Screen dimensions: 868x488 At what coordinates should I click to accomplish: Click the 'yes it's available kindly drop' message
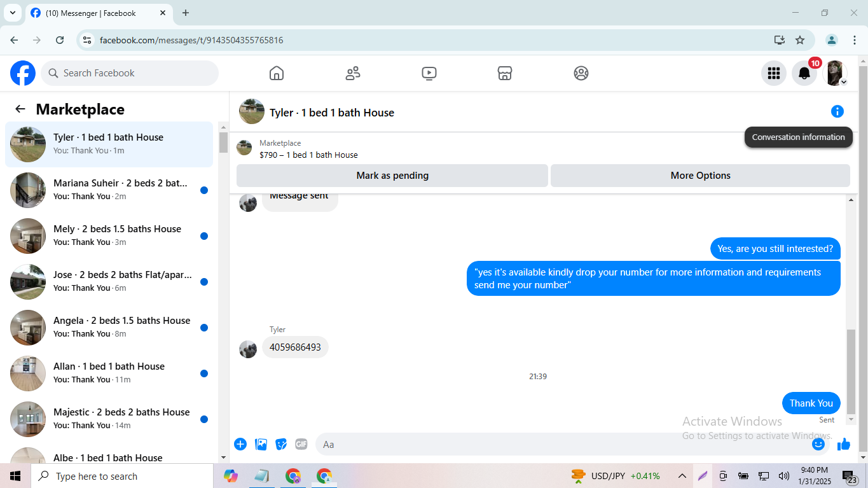653,279
